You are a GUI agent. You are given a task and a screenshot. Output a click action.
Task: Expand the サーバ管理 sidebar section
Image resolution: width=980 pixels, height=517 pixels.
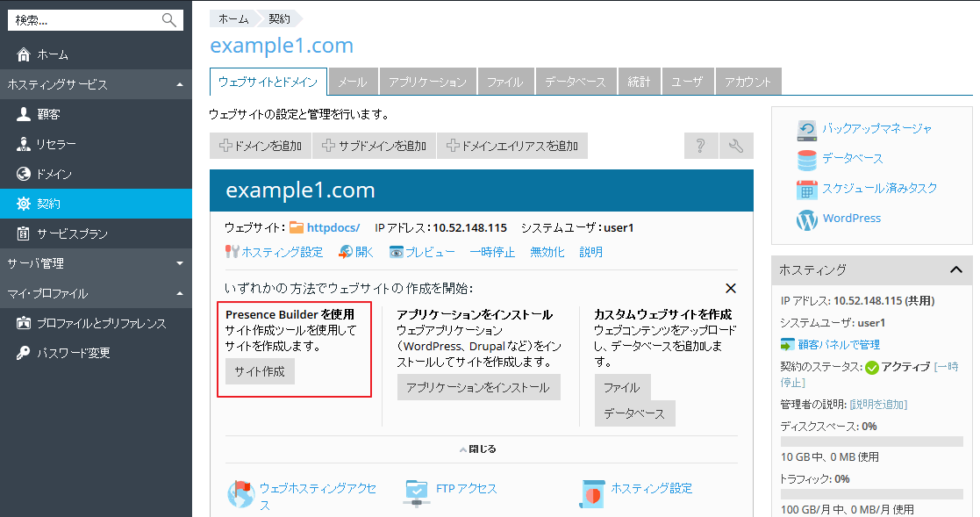click(x=179, y=263)
